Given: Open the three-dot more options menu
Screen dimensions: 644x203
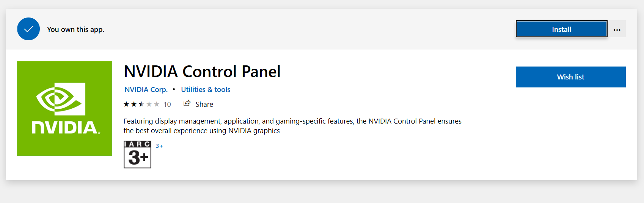Looking at the screenshot, I should (617, 29).
